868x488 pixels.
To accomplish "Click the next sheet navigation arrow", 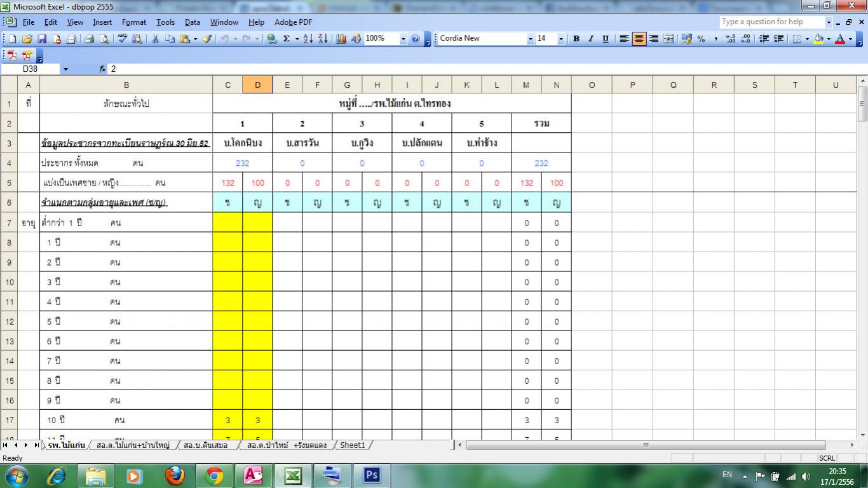I will coord(25,445).
